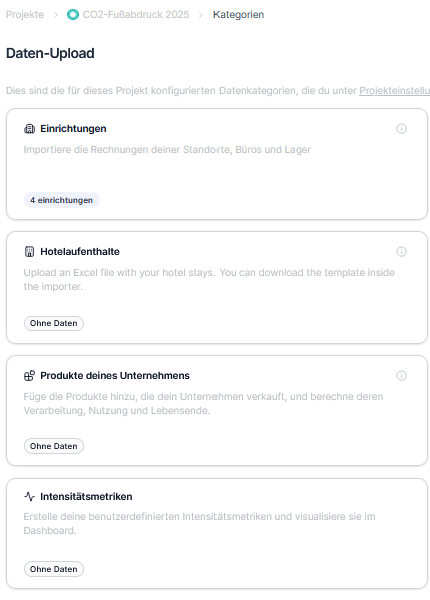This screenshot has width=430, height=600.
Task: Open CO2-Fußabdruck 2025 breadcrumb
Action: (x=136, y=15)
